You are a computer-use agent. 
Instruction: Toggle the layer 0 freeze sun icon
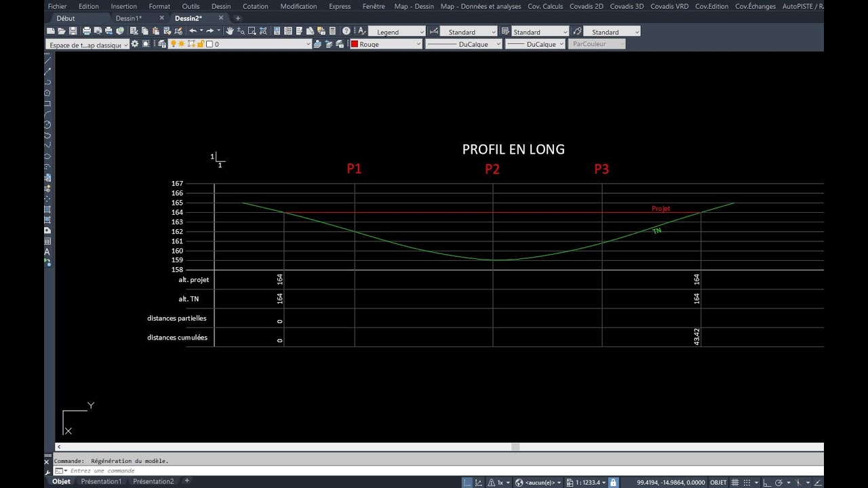181,44
